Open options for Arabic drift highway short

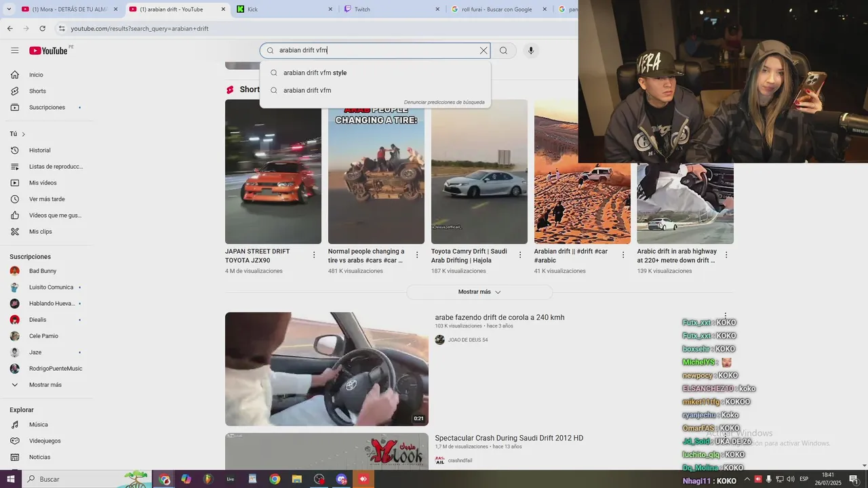(726, 255)
